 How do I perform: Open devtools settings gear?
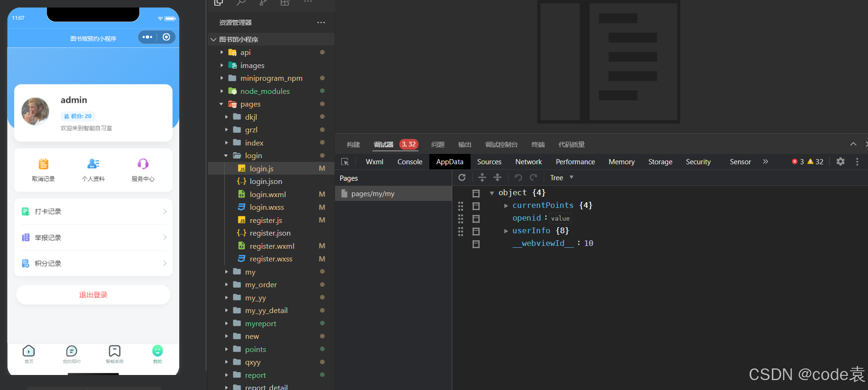(840, 161)
